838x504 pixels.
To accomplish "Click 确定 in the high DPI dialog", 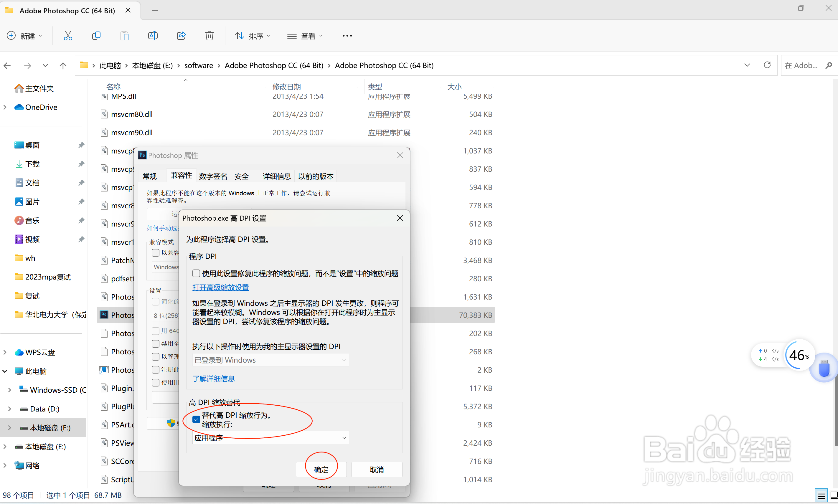I will pos(321,469).
